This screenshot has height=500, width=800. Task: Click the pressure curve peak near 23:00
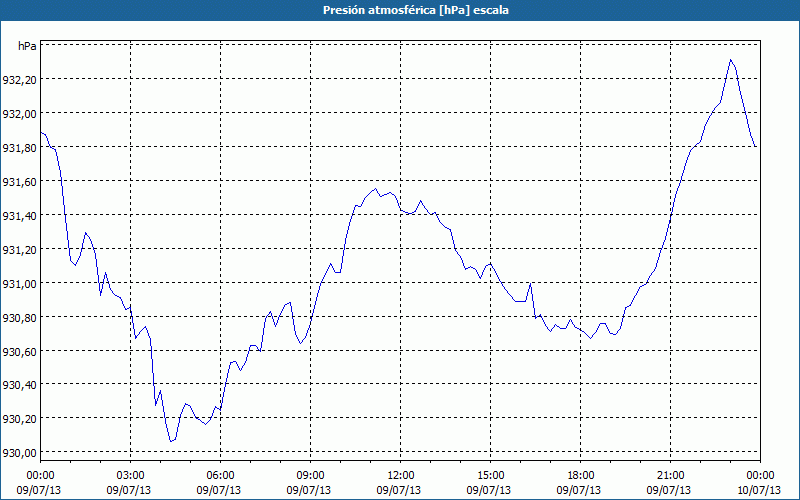pos(730,60)
